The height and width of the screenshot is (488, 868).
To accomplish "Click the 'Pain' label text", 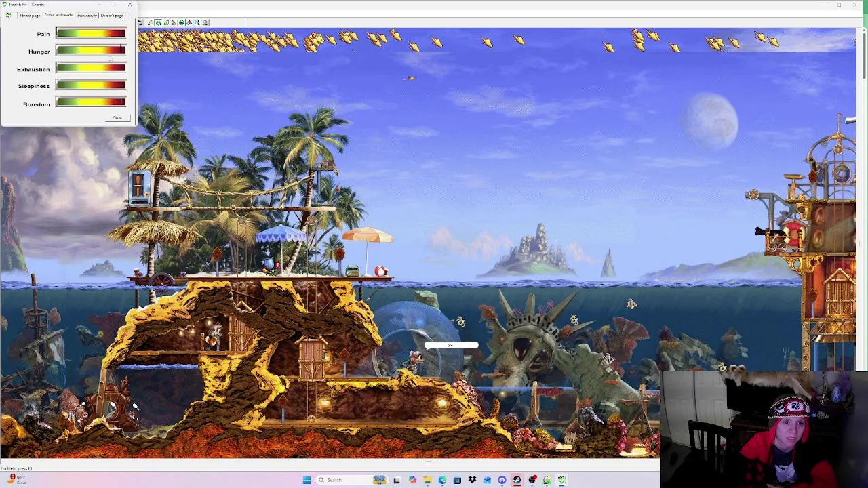I will pyautogui.click(x=43, y=34).
